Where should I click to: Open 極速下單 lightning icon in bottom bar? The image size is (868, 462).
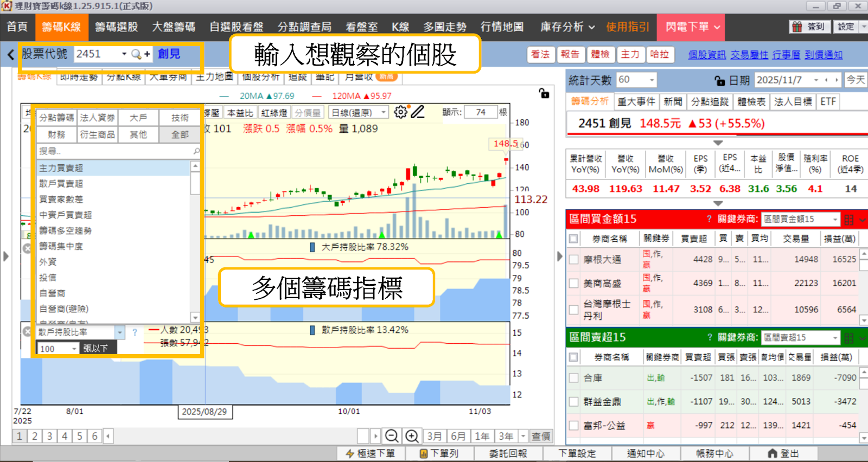pos(371,453)
